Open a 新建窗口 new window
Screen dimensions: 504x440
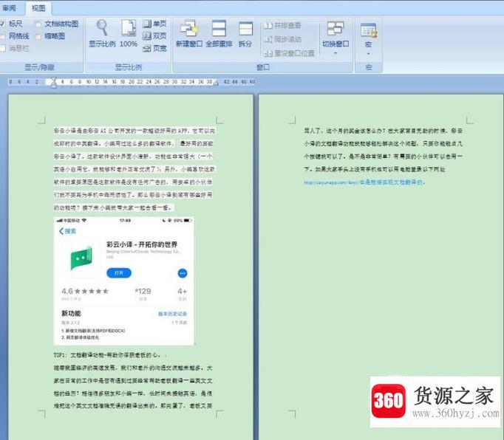pos(188,33)
